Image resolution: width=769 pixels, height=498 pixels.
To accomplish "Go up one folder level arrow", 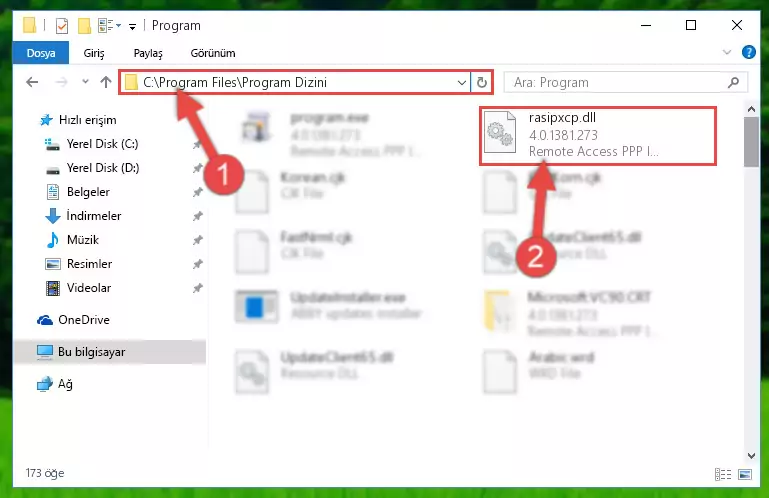I will (x=105, y=82).
